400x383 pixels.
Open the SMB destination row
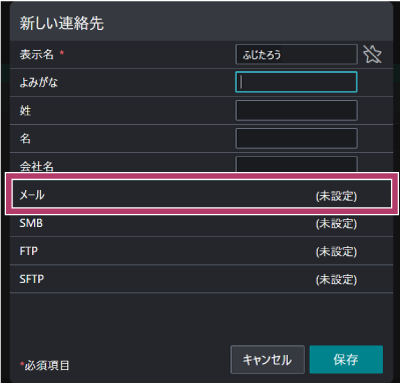[x=202, y=223]
